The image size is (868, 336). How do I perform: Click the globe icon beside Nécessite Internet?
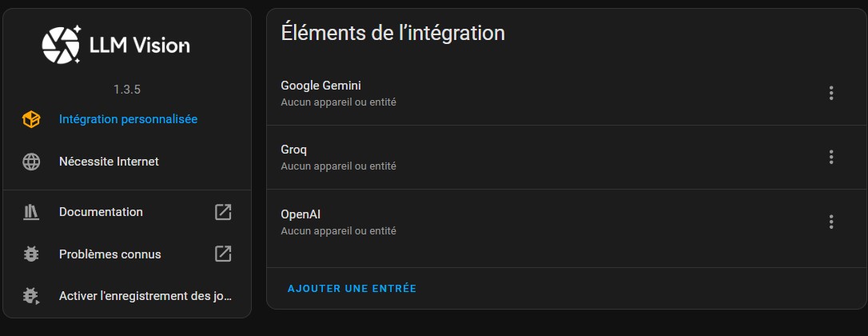[x=31, y=162]
